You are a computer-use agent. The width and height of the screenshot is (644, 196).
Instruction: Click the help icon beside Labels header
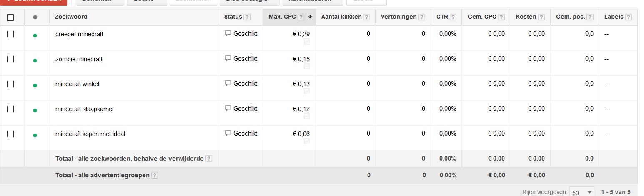click(x=629, y=17)
